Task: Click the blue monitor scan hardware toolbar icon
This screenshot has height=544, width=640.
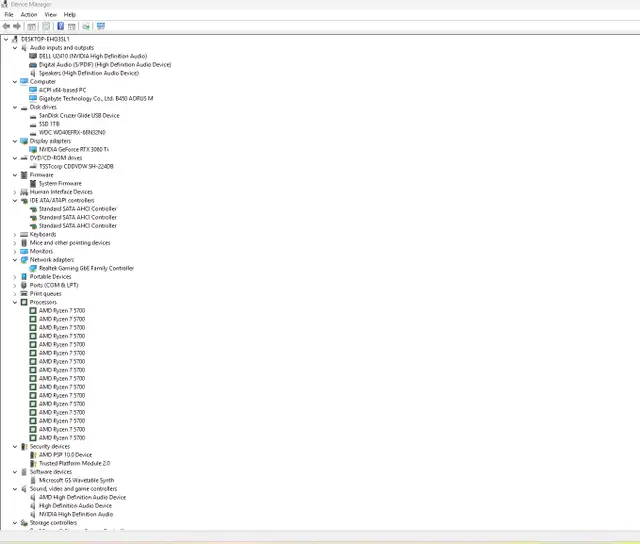Action: coord(101,27)
